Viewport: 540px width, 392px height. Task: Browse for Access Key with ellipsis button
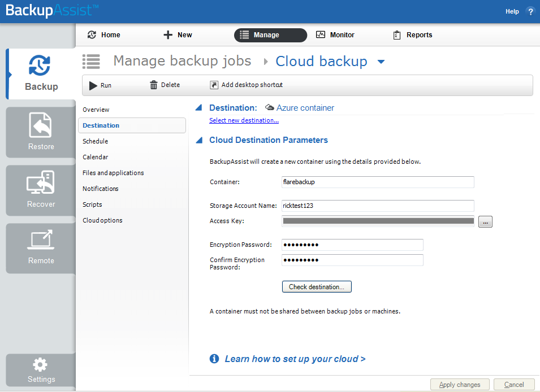485,222
